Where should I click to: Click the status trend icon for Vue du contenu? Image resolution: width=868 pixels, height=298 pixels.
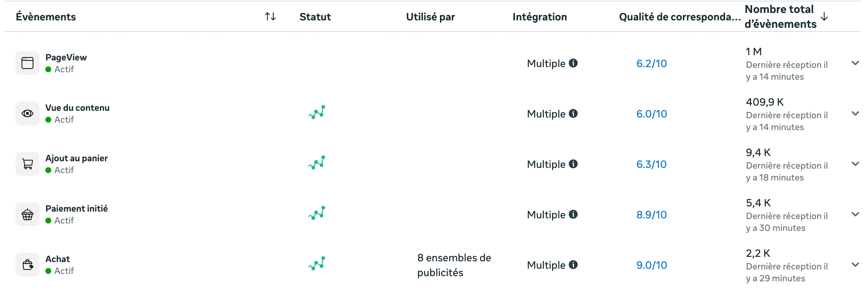point(317,112)
